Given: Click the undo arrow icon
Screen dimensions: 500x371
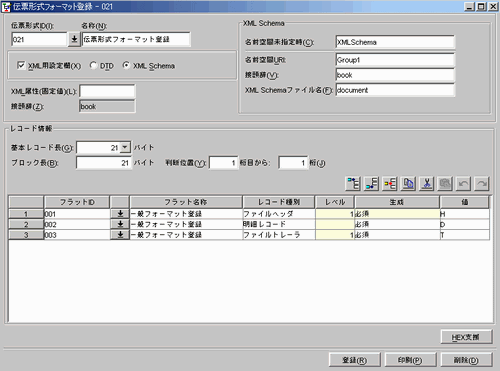Looking at the screenshot, I should coord(463,184).
